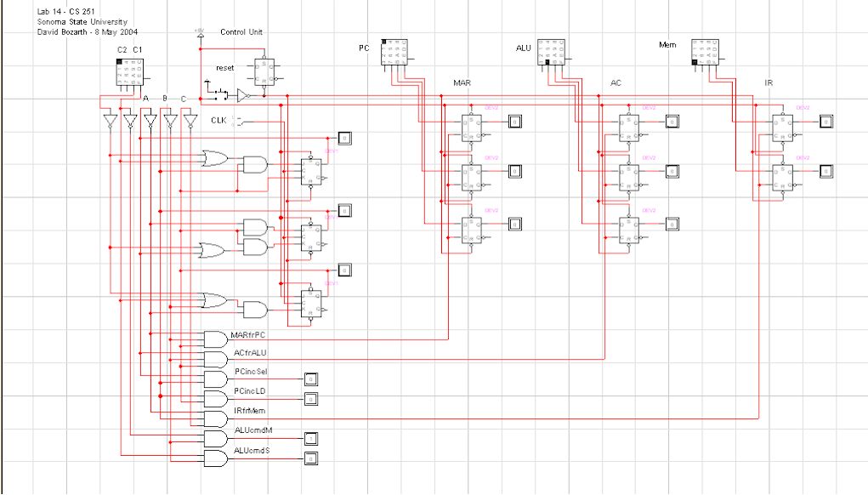Select the top MAR flip-flop

pyautogui.click(x=472, y=128)
